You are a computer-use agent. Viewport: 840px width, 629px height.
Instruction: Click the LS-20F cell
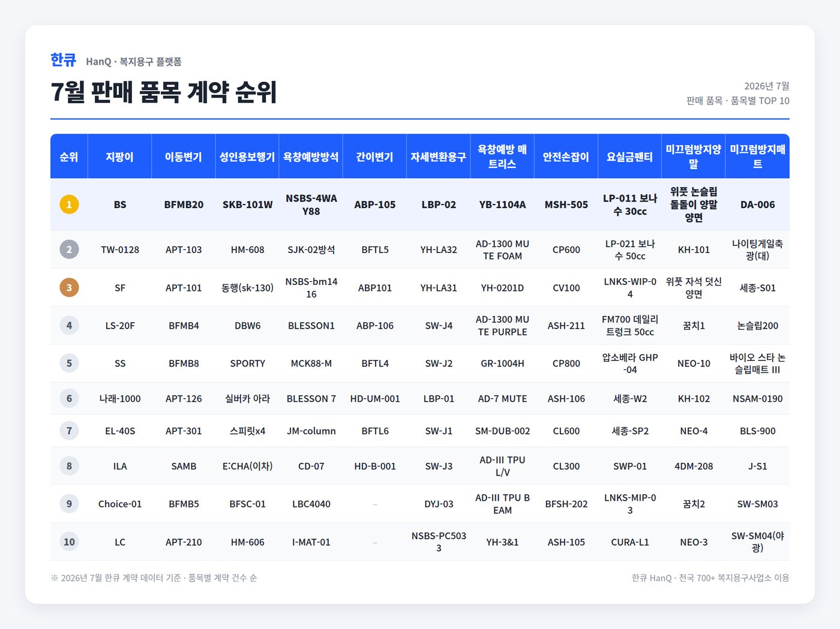click(x=120, y=326)
